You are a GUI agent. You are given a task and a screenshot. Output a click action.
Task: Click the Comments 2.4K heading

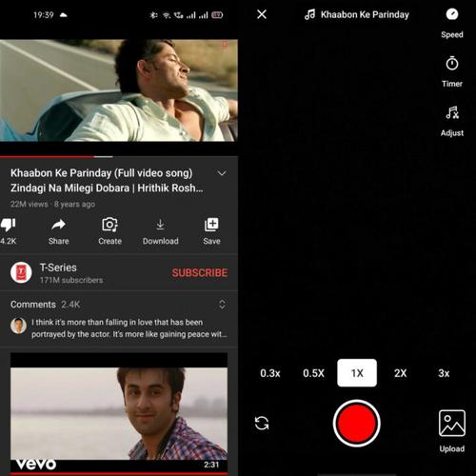pyautogui.click(x=45, y=305)
